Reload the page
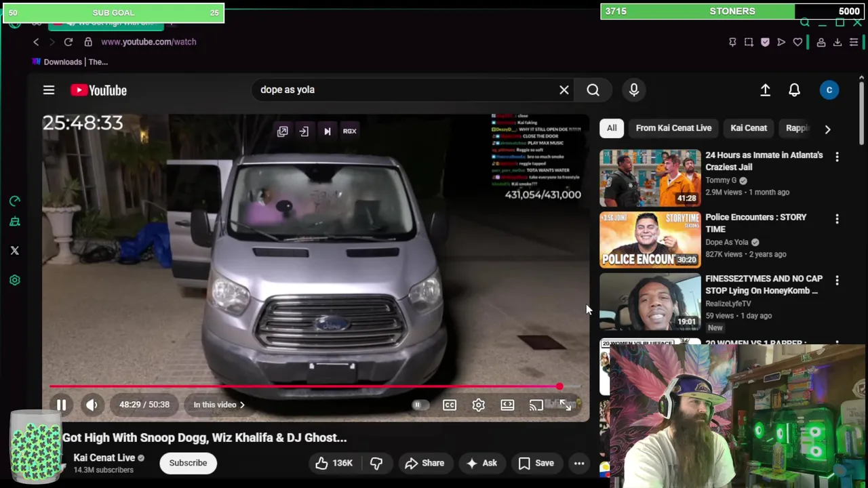868x488 pixels. point(68,42)
